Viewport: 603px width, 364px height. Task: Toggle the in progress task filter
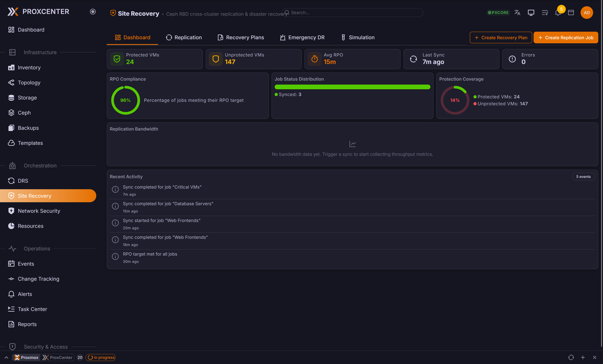point(101,357)
